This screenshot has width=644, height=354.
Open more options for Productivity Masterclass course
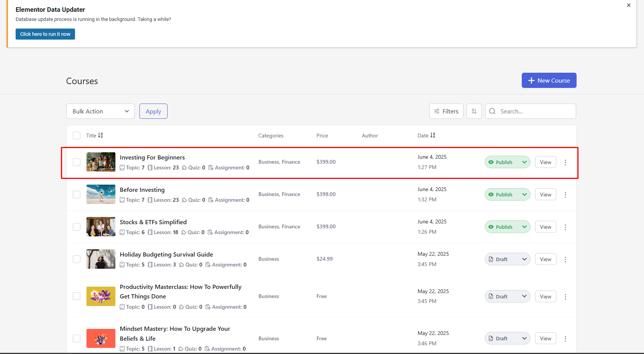click(565, 297)
